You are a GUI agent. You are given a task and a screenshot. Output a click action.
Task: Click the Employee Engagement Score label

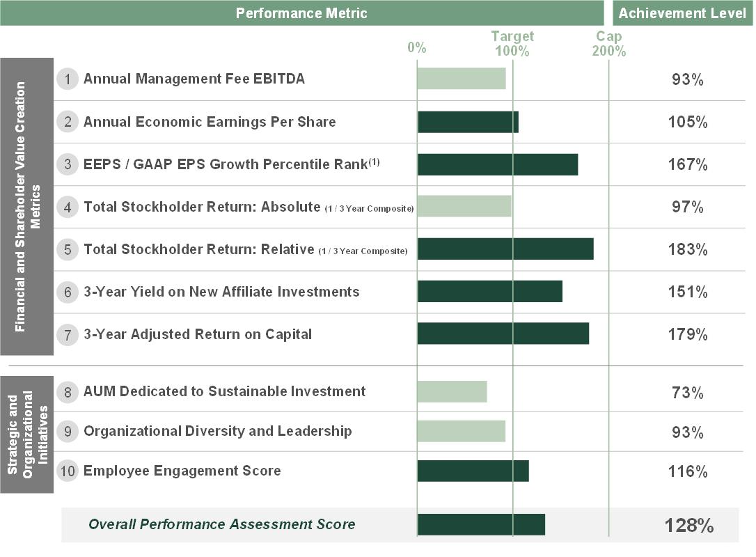(182, 471)
